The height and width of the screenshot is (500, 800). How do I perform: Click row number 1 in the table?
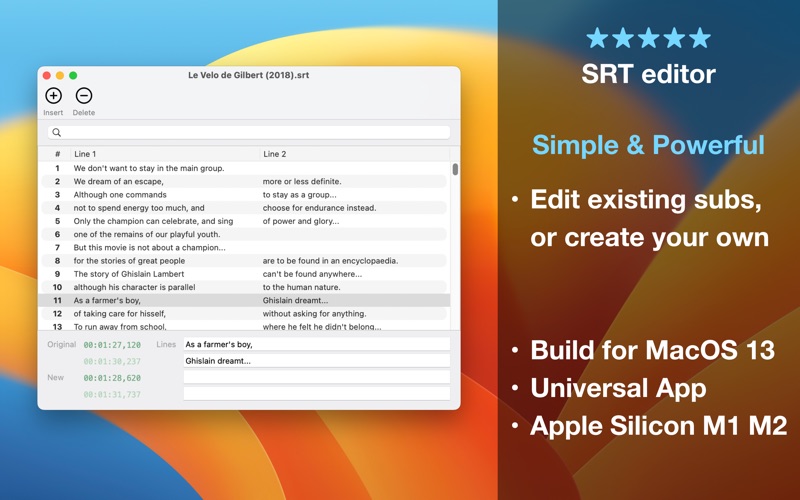click(57, 168)
